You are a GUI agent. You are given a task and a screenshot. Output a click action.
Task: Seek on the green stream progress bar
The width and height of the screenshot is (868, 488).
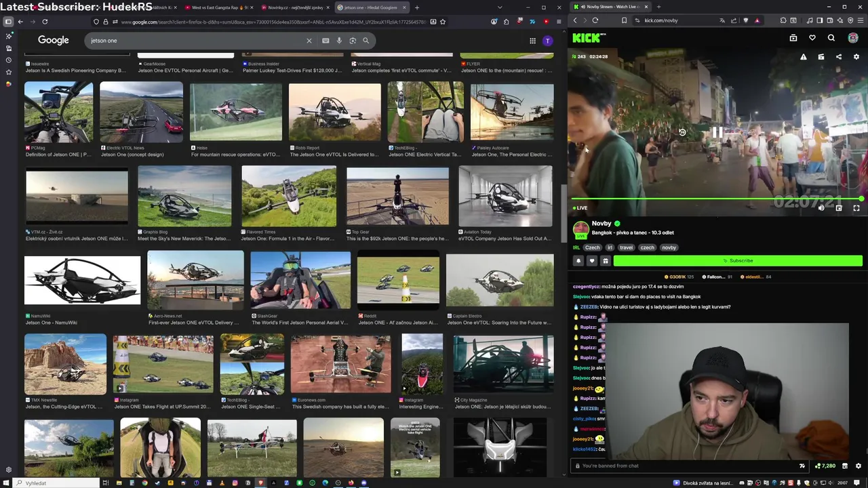(x=717, y=199)
